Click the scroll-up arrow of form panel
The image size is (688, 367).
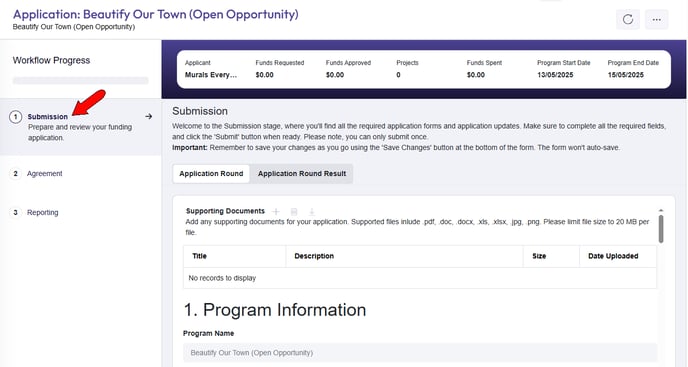pyautogui.click(x=661, y=211)
